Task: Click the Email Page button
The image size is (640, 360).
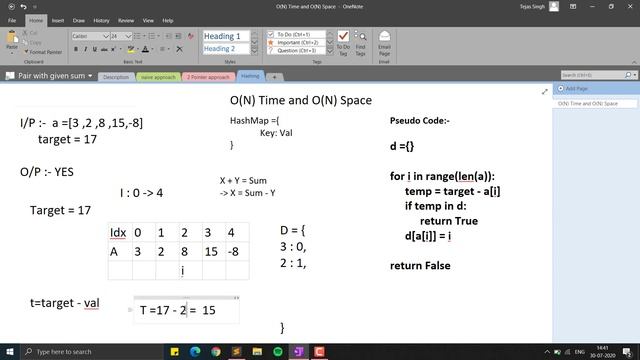Action: click(x=384, y=43)
